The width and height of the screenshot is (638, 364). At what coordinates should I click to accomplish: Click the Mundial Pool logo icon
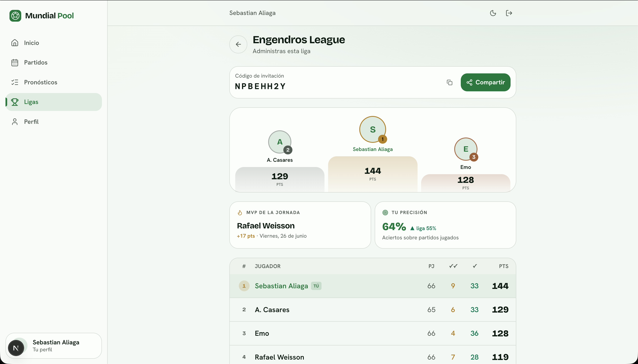pos(15,15)
